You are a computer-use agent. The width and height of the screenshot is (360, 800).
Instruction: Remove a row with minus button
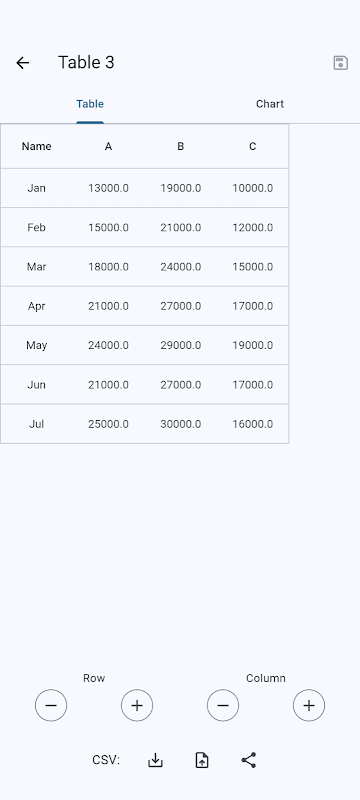pyautogui.click(x=51, y=705)
